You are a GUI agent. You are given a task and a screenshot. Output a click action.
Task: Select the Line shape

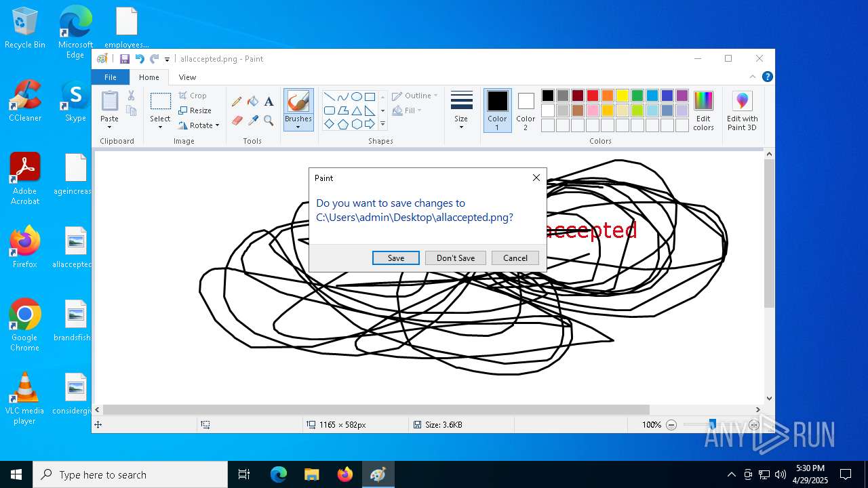click(329, 96)
